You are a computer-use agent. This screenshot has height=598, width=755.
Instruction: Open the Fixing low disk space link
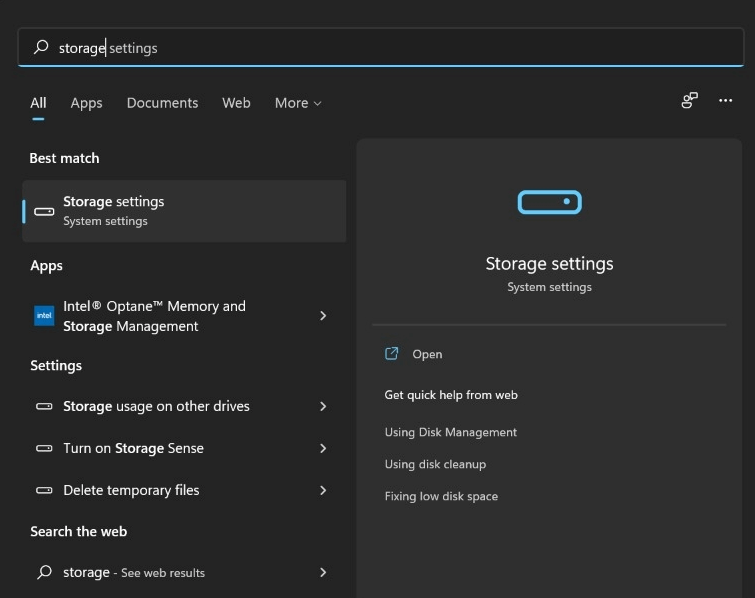[441, 496]
